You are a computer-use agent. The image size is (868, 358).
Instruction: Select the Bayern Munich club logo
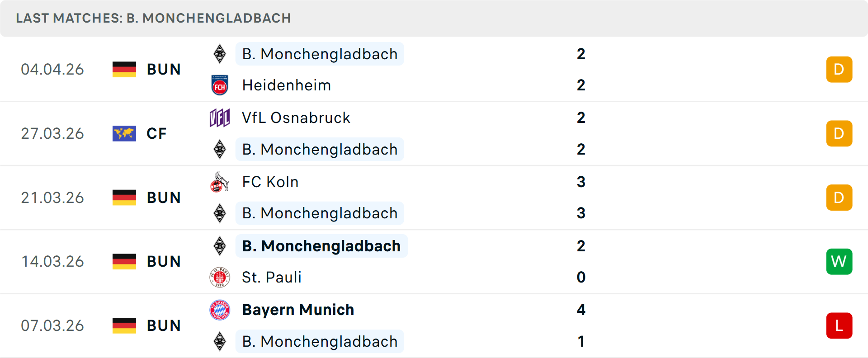[220, 310]
